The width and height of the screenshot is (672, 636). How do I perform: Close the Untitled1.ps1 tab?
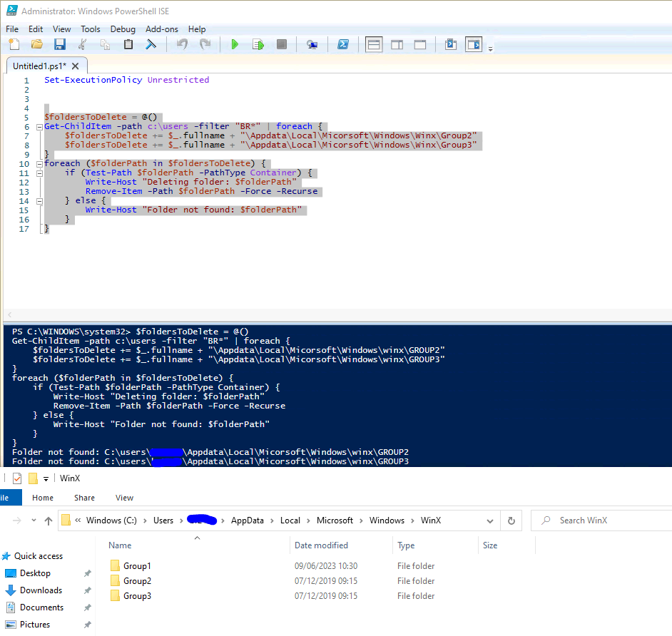click(76, 66)
